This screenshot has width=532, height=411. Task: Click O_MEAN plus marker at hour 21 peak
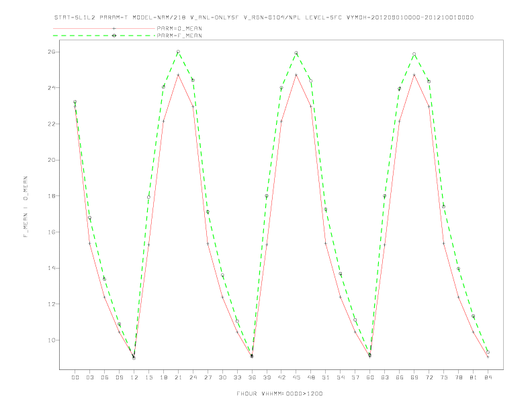178,75
